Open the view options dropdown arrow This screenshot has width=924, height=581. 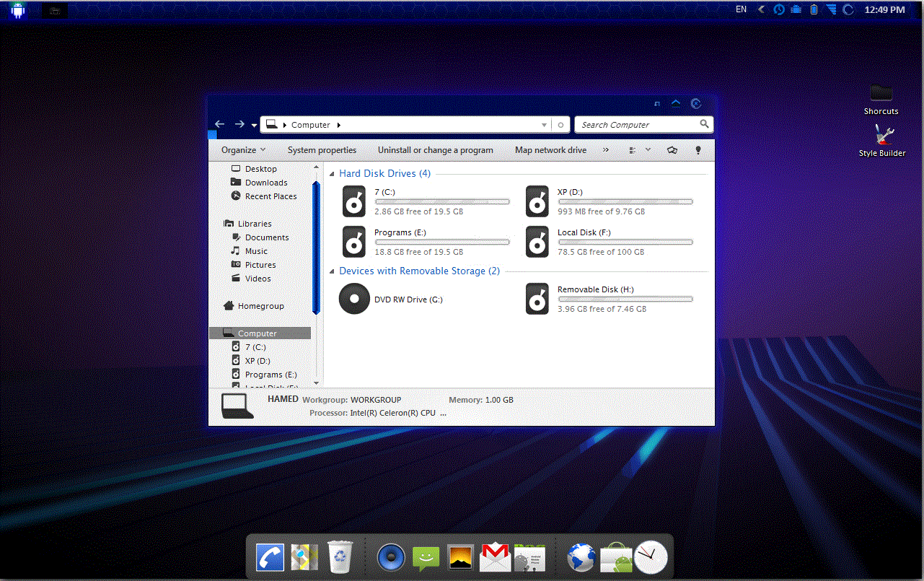click(x=648, y=150)
